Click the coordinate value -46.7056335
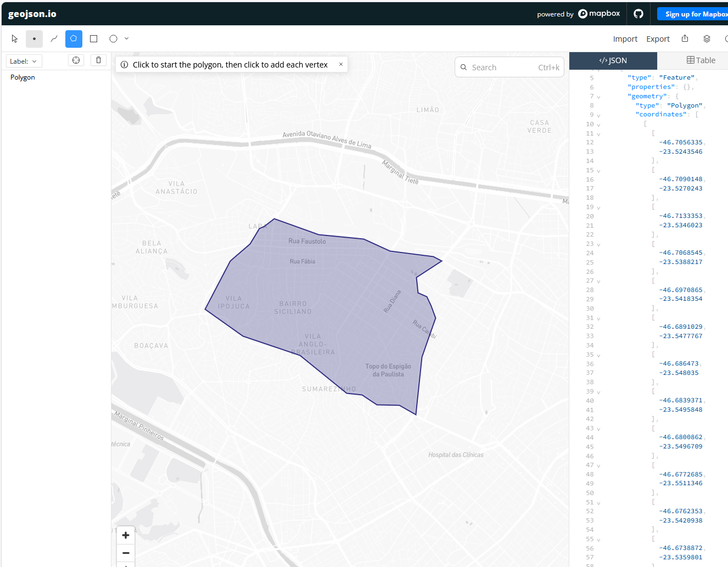 click(x=681, y=142)
